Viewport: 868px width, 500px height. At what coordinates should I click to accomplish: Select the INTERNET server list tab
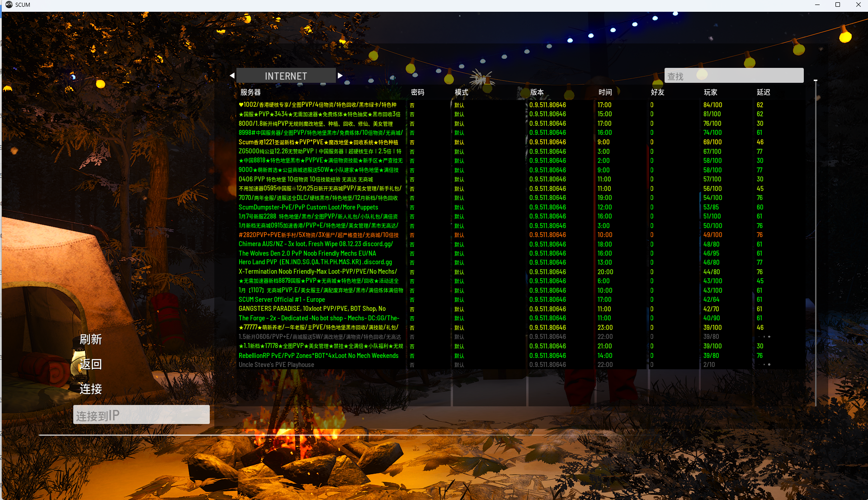pos(286,76)
